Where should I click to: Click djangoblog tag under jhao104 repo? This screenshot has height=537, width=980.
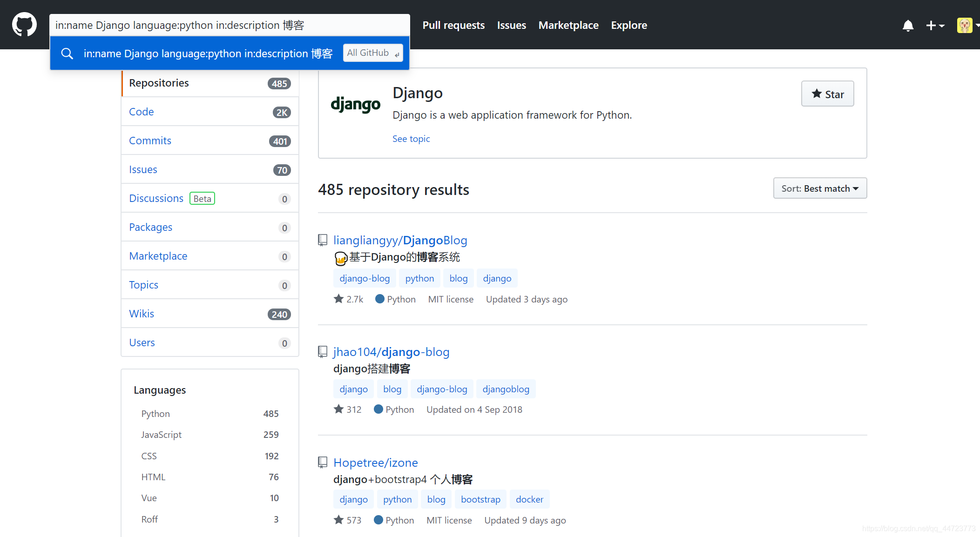506,389
